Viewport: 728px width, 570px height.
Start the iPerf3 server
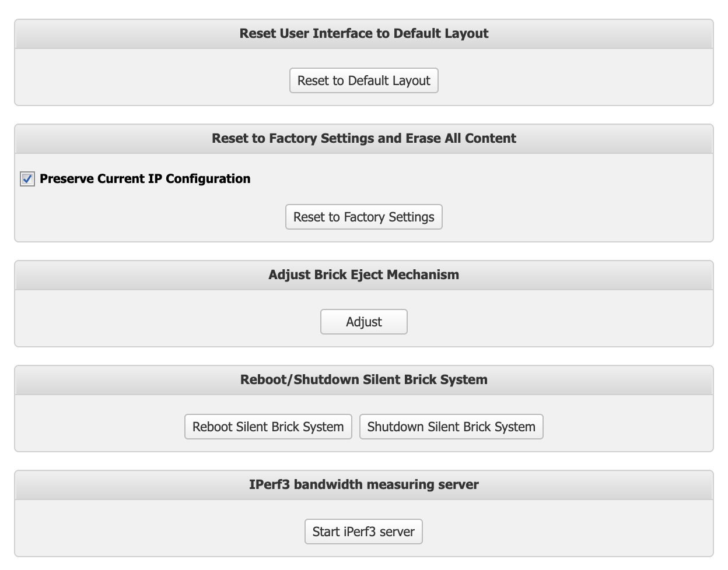click(363, 532)
